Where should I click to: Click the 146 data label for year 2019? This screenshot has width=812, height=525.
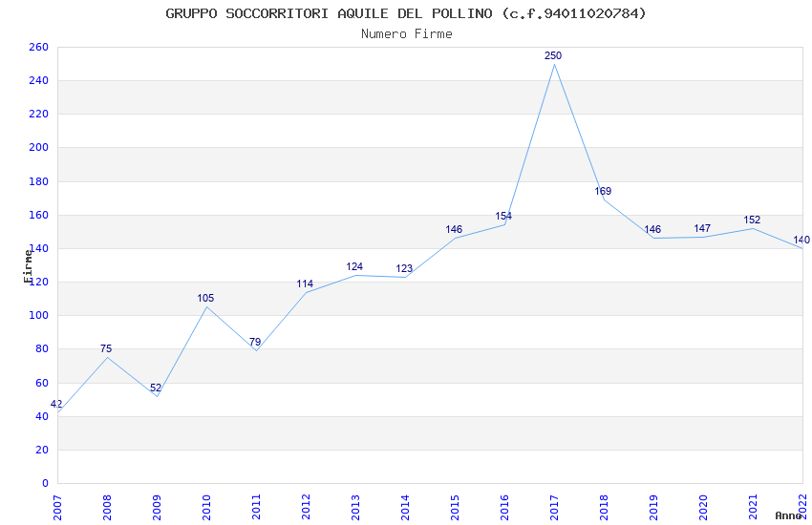tap(652, 229)
